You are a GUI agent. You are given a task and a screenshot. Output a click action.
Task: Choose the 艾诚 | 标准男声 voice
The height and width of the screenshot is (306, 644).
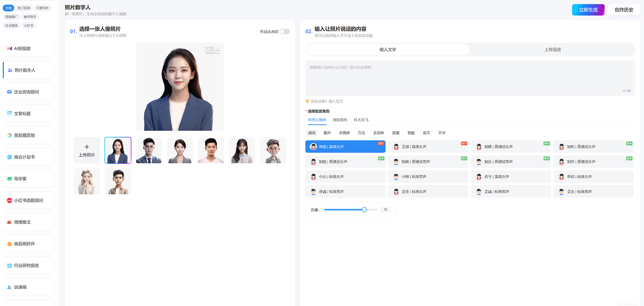(x=511, y=191)
